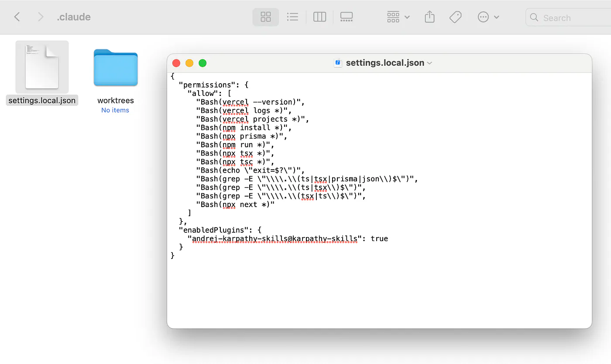Click the Bash echo "exit=$?" line

click(x=251, y=170)
